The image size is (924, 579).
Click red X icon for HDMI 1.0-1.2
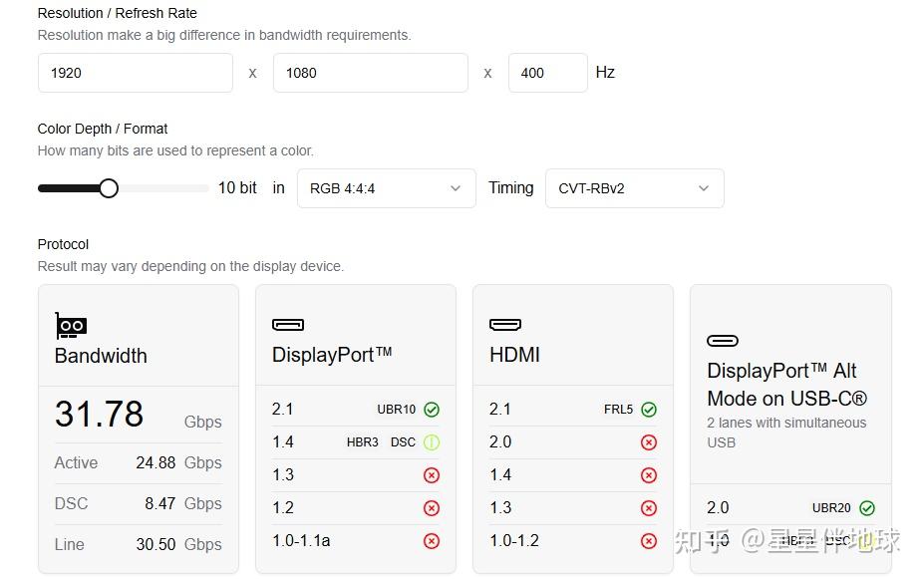click(649, 541)
